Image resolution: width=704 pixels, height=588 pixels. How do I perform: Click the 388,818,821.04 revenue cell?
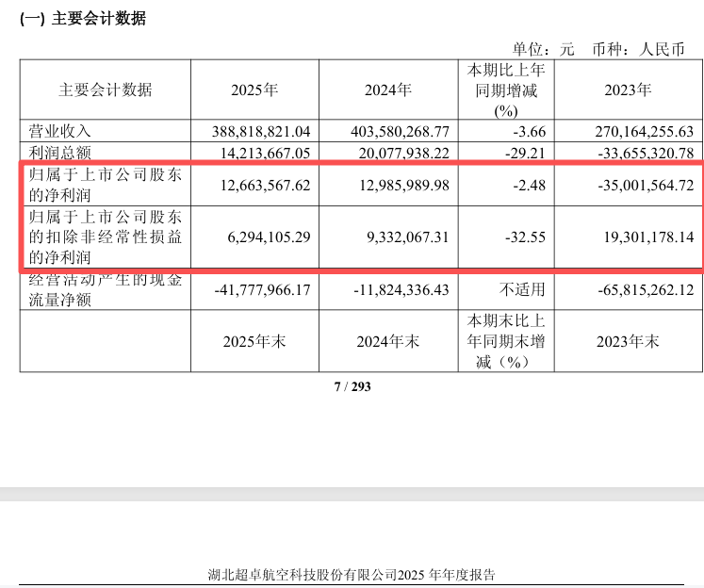click(x=261, y=131)
